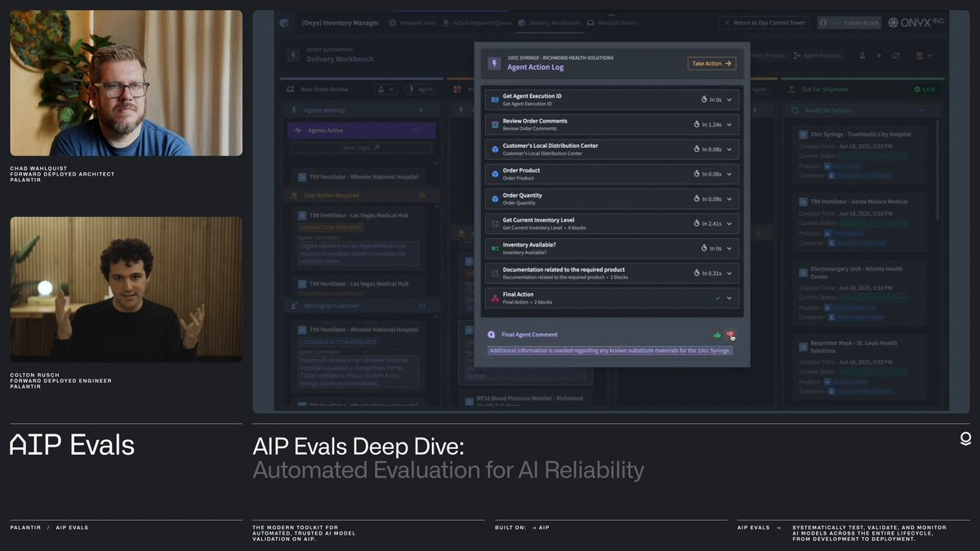The image size is (980, 551).
Task: Click the Review Order Comments row icon
Action: pyautogui.click(x=494, y=124)
